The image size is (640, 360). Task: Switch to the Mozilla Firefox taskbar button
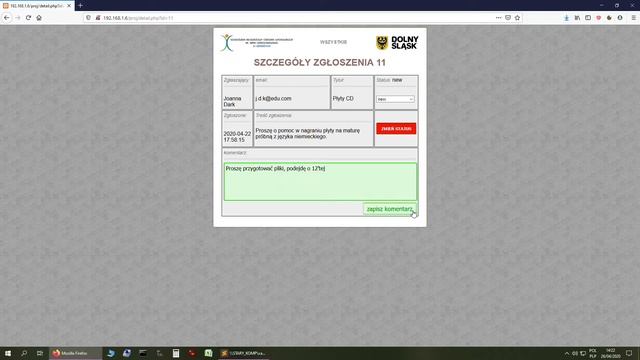click(x=75, y=353)
